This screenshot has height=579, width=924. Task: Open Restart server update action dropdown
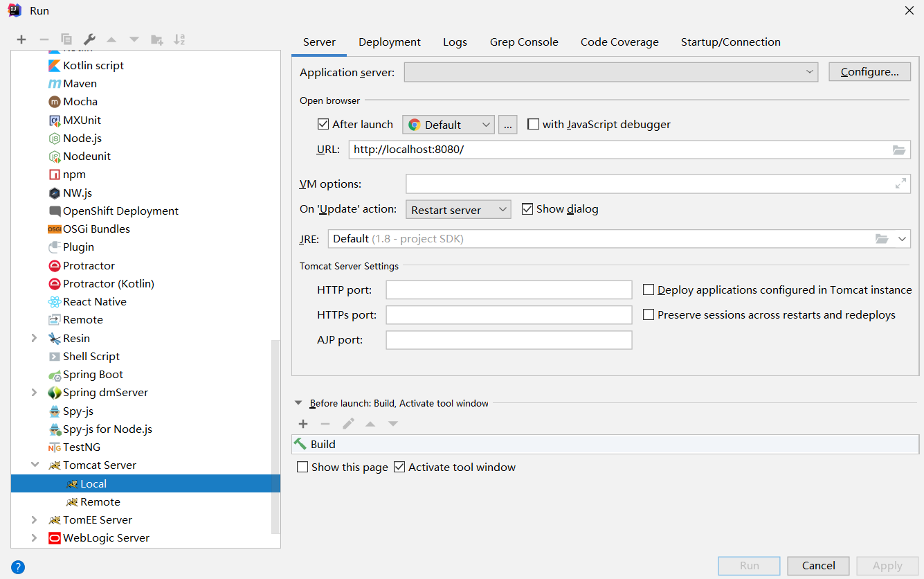(x=502, y=210)
